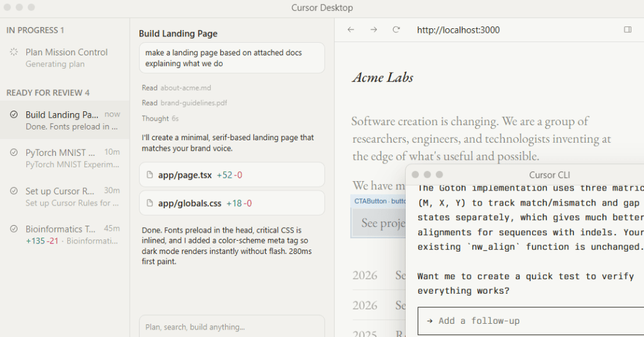Open the app/page.tsx diff card
644x337 pixels.
(231, 175)
